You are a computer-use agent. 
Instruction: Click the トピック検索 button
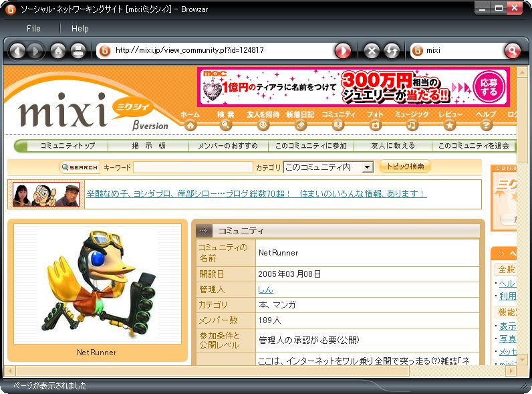[405, 167]
